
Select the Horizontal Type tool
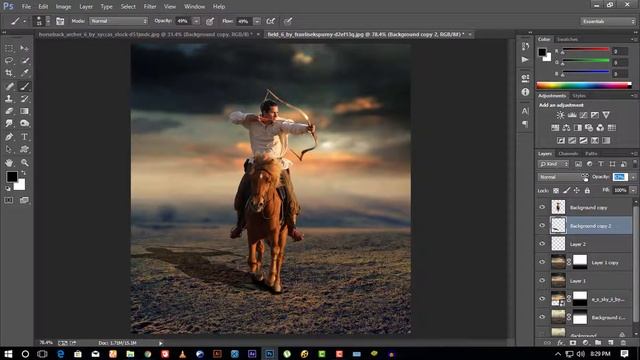coord(24,137)
